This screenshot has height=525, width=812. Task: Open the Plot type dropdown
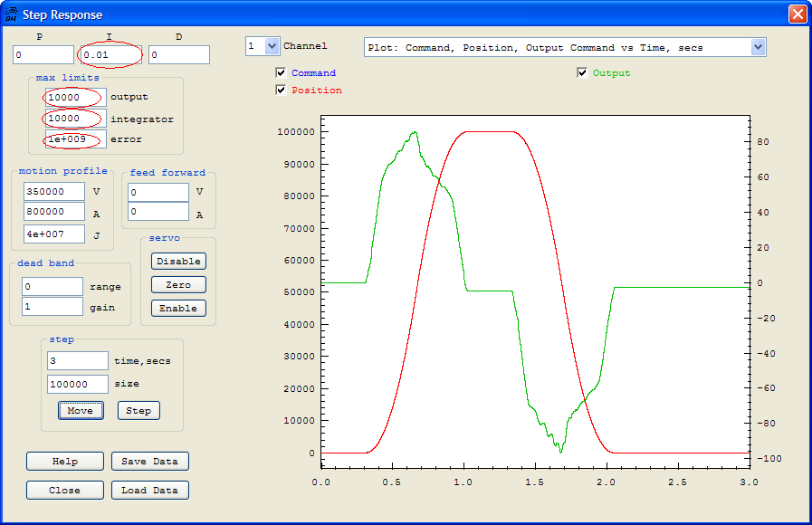(759, 48)
